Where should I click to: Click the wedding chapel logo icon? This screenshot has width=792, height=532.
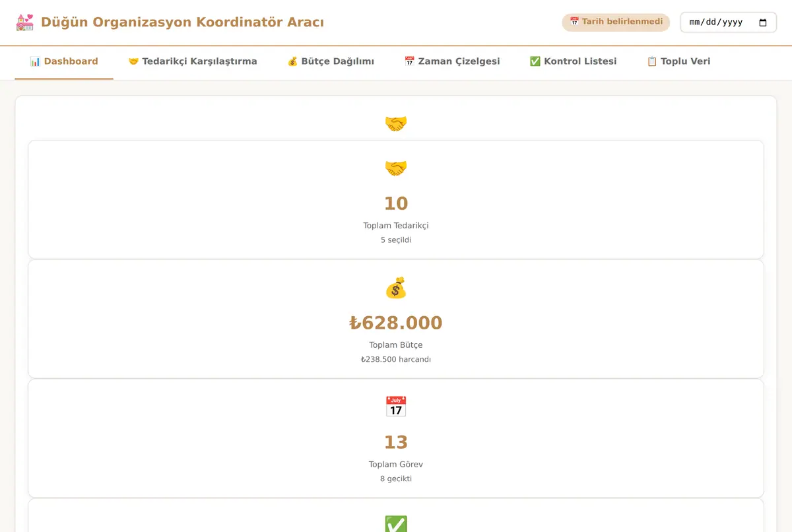click(24, 22)
